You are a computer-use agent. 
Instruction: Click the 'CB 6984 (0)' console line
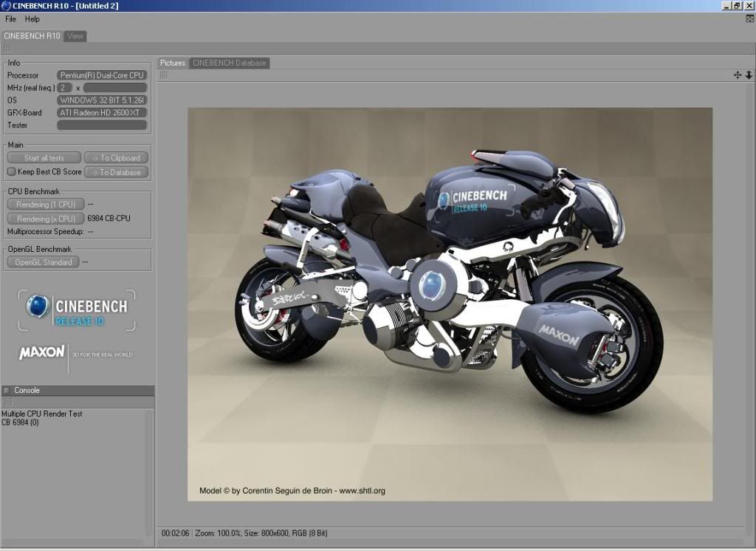(x=20, y=422)
